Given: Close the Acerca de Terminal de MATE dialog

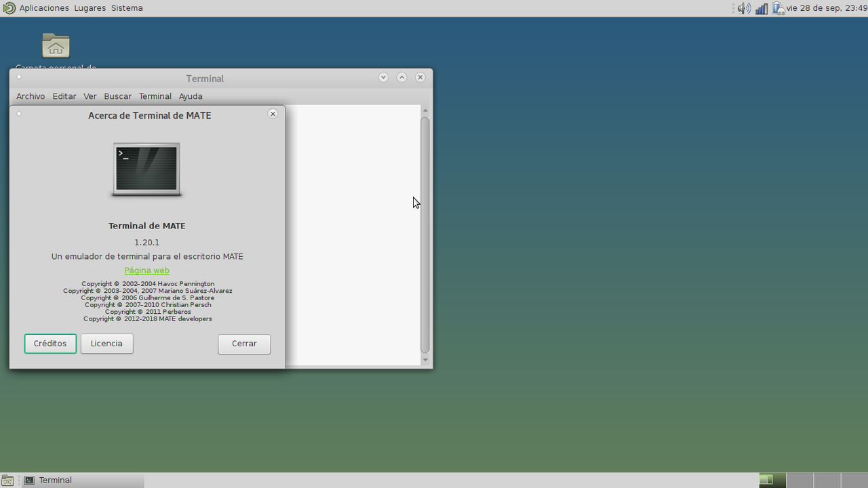Looking at the screenshot, I should 273,114.
